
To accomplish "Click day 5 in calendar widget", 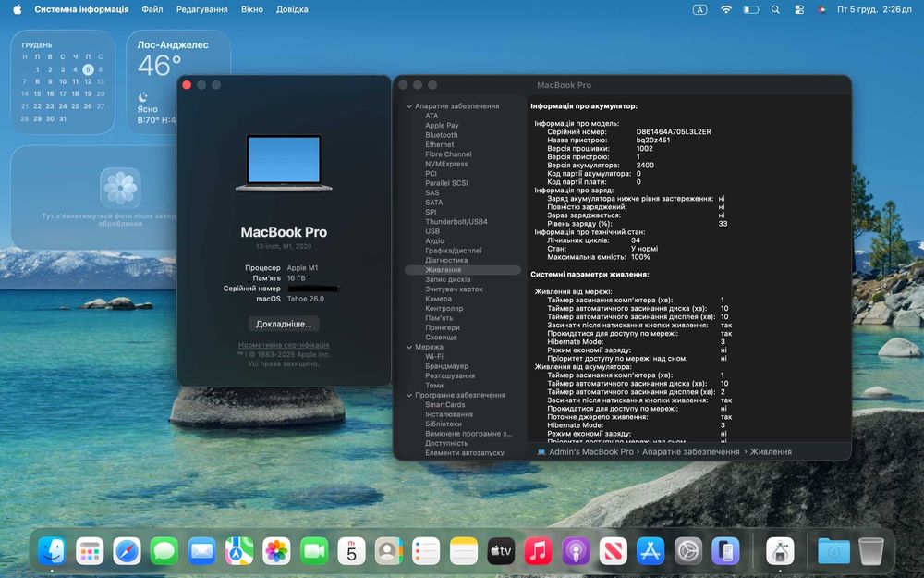I will 88,69.
